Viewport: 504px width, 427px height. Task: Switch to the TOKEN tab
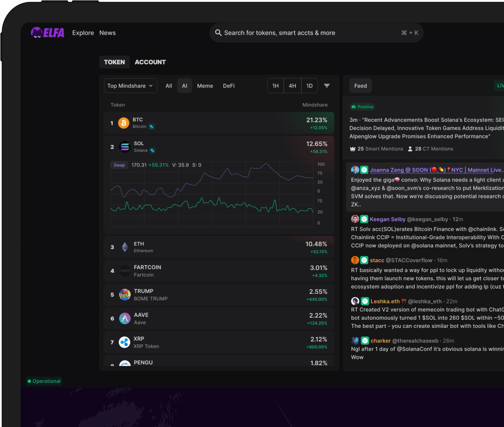[114, 62]
